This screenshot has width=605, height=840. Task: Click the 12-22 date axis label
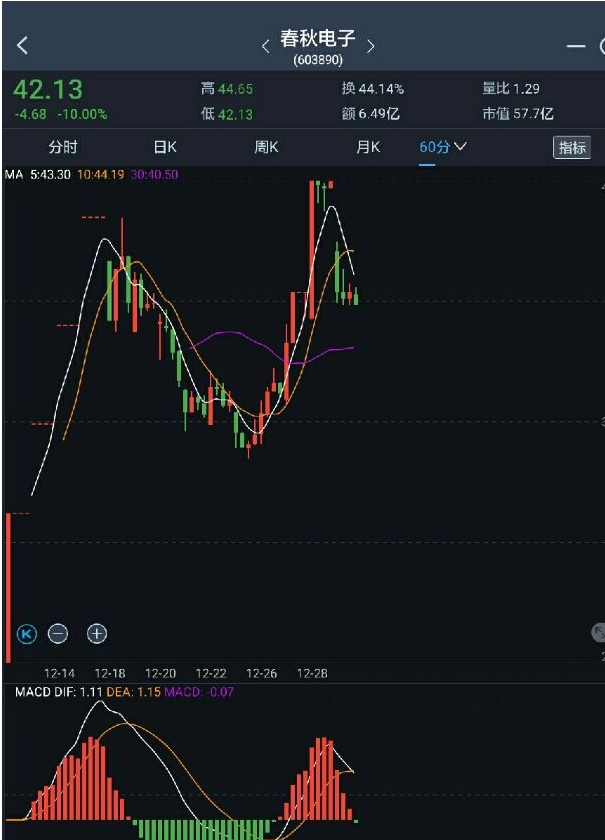[x=211, y=673]
